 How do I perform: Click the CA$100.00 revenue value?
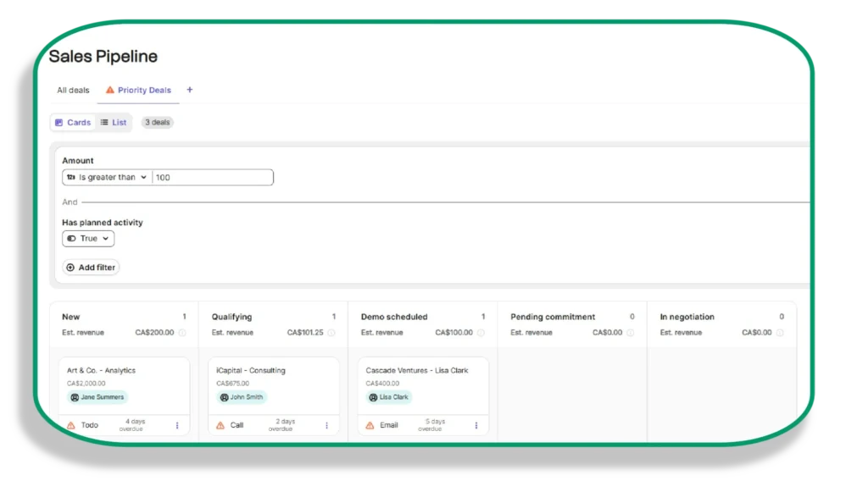pyautogui.click(x=454, y=333)
